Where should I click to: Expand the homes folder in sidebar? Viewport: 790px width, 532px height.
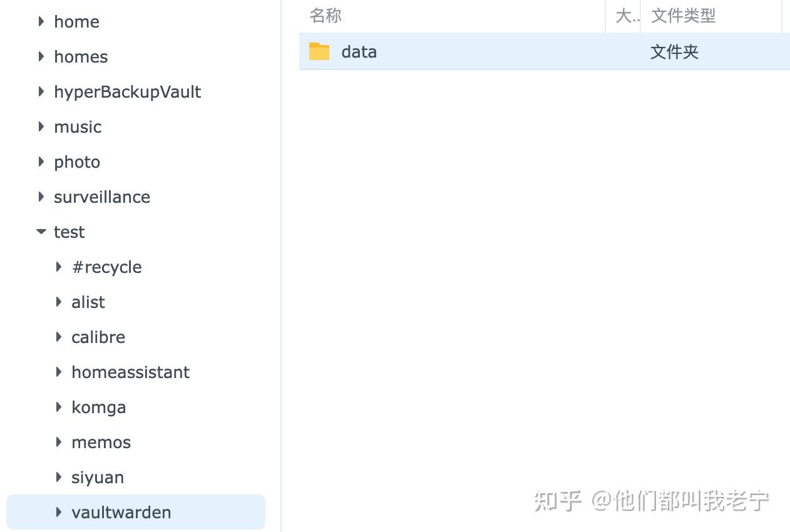tap(41, 56)
